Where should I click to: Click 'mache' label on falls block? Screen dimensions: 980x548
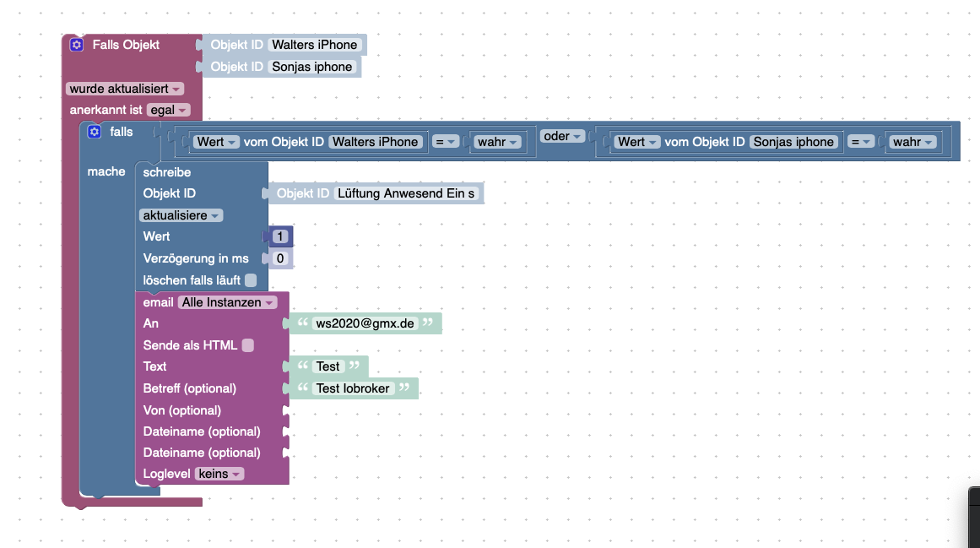(106, 171)
